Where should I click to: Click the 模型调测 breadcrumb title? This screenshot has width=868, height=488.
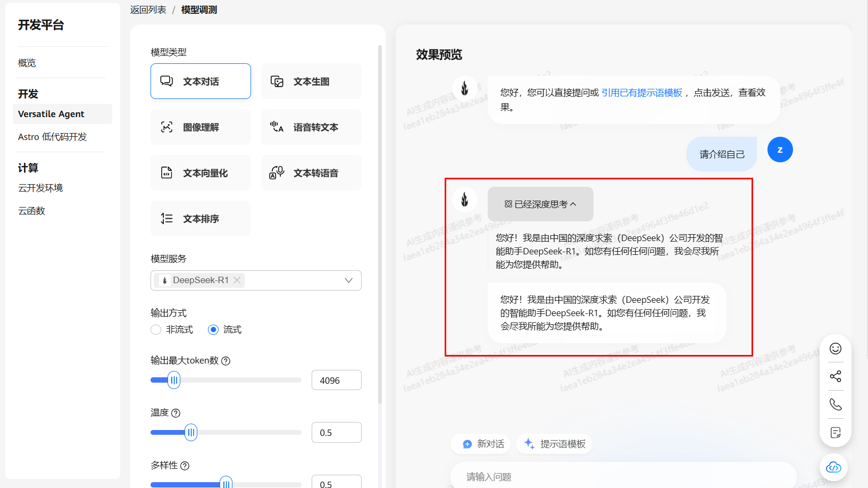click(199, 10)
